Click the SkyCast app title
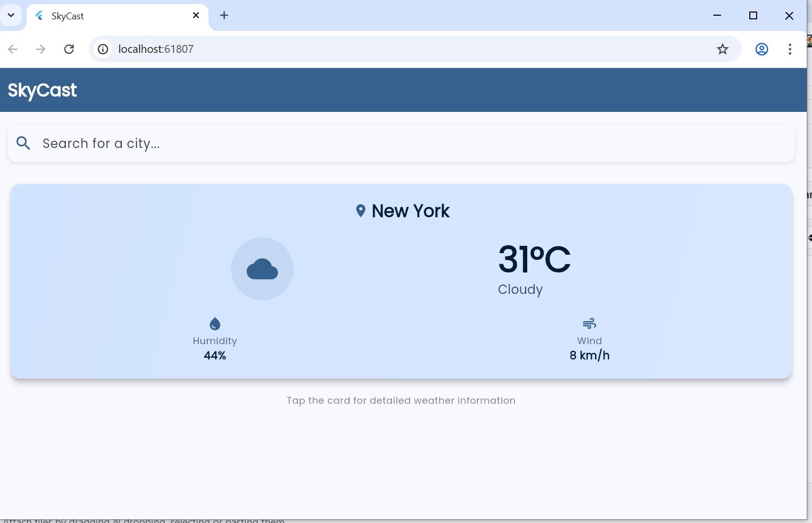The width and height of the screenshot is (812, 523). (x=42, y=90)
